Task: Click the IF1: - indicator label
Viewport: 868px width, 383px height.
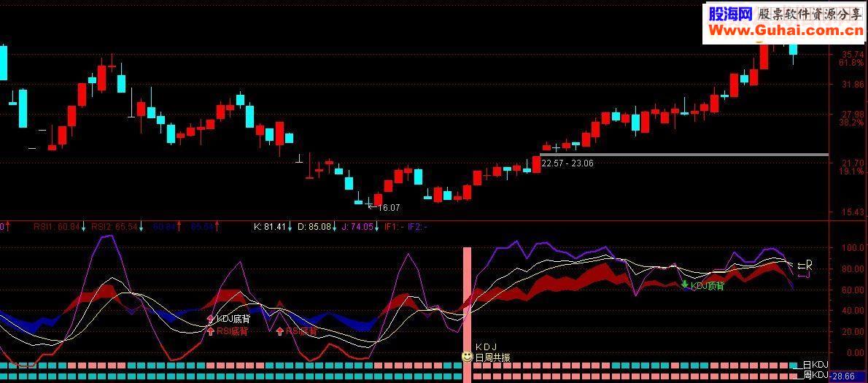Action: [393, 226]
